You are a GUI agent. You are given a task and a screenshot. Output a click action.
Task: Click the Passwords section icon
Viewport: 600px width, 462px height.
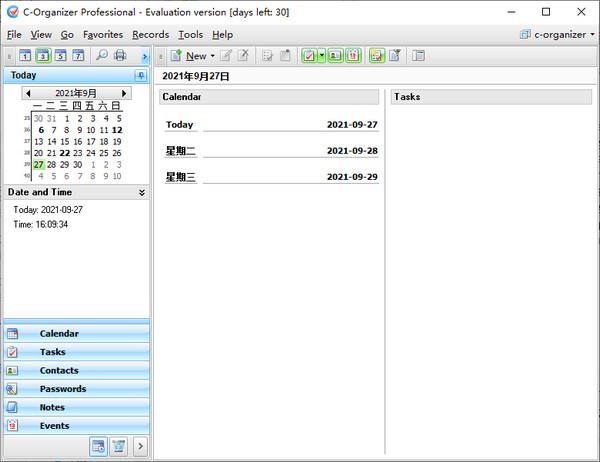click(12, 389)
